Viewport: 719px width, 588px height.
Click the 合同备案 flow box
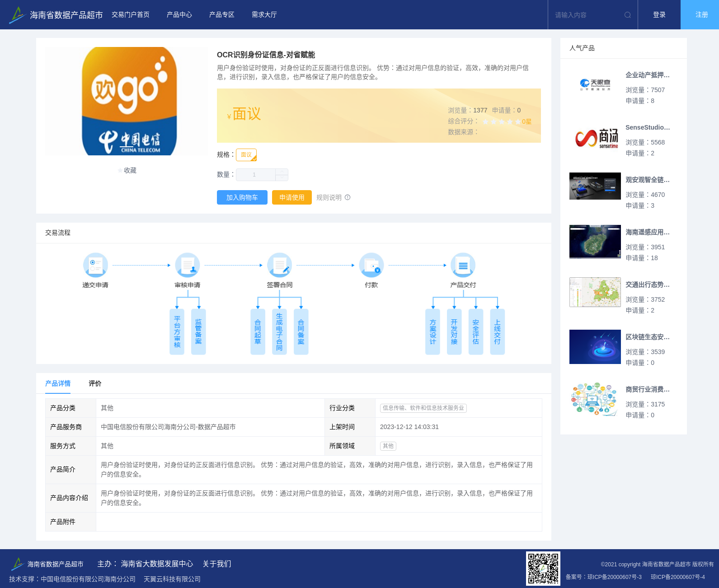point(301,332)
